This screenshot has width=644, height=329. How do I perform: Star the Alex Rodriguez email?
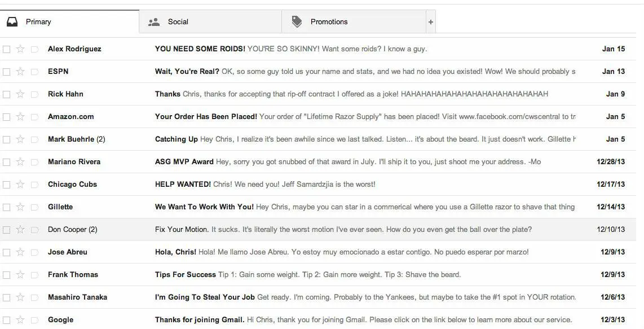click(20, 49)
